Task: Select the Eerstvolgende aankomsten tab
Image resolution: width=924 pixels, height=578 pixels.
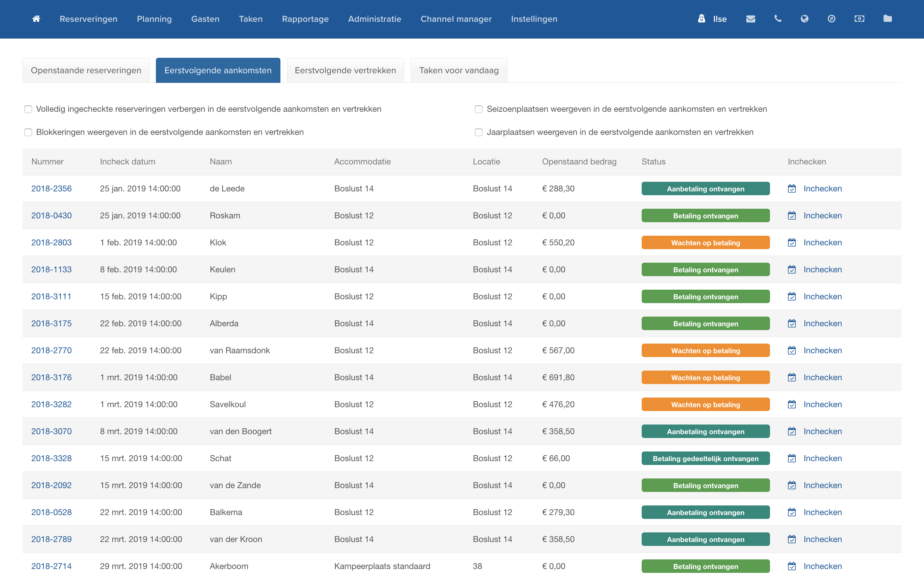Action: [218, 70]
